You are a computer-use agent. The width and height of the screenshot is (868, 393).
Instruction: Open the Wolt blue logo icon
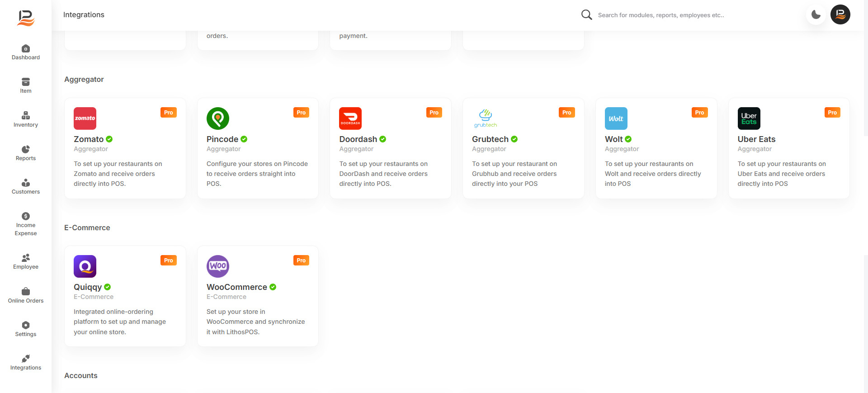[616, 118]
